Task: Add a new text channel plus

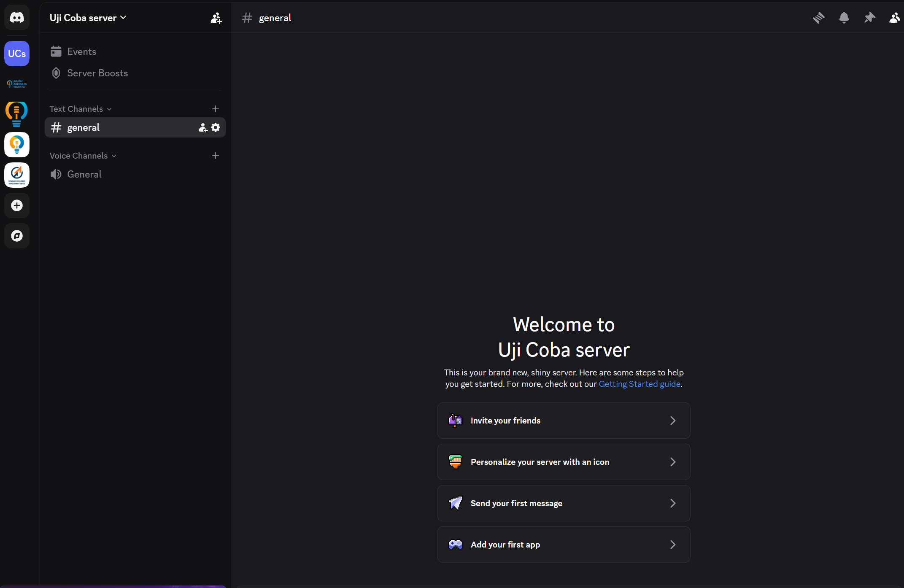Action: (216, 109)
